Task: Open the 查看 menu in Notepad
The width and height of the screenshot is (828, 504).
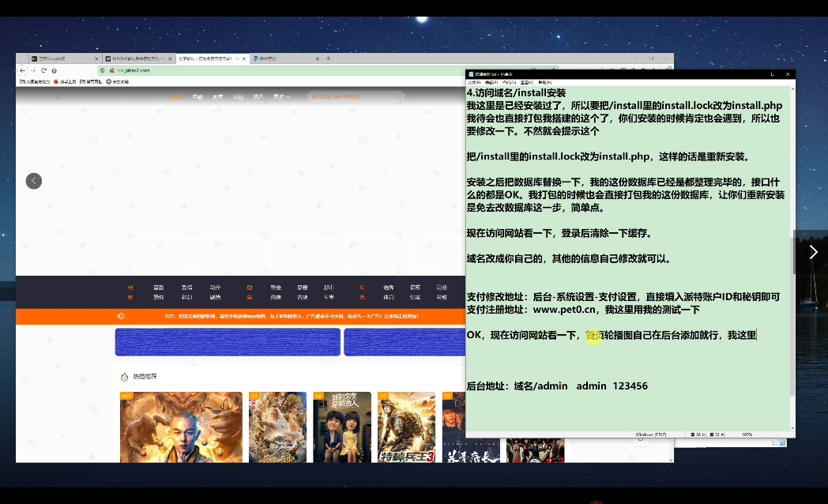Action: pos(526,82)
